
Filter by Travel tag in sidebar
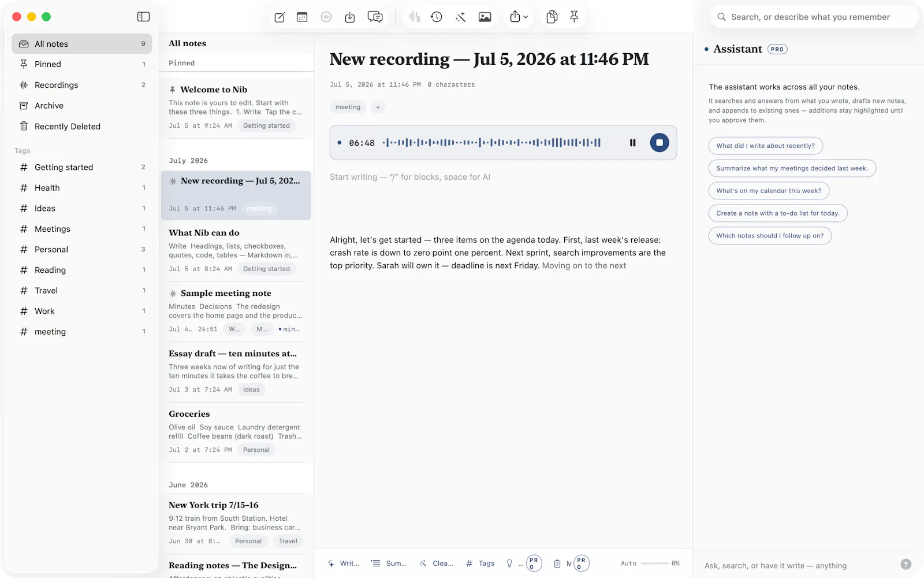[x=81, y=291]
